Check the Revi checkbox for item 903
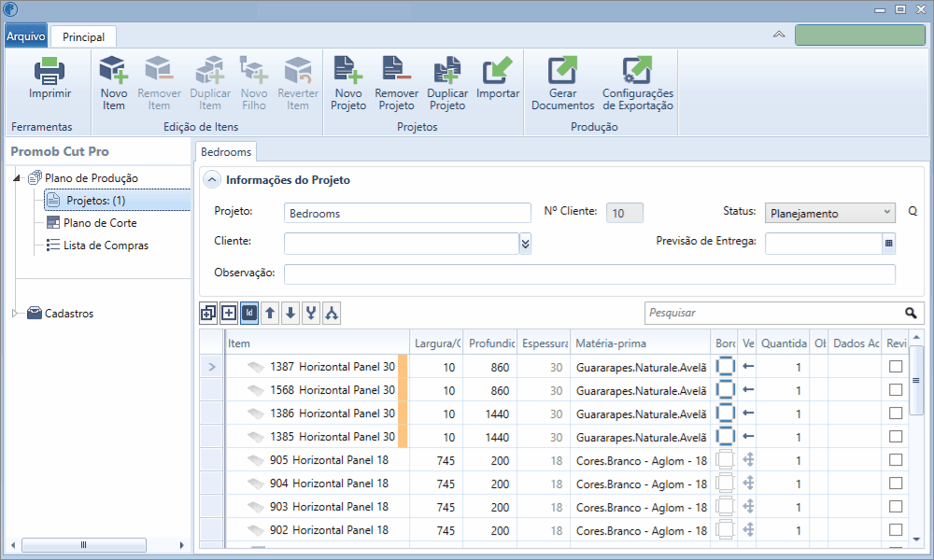Image resolution: width=934 pixels, height=560 pixels. [x=896, y=507]
